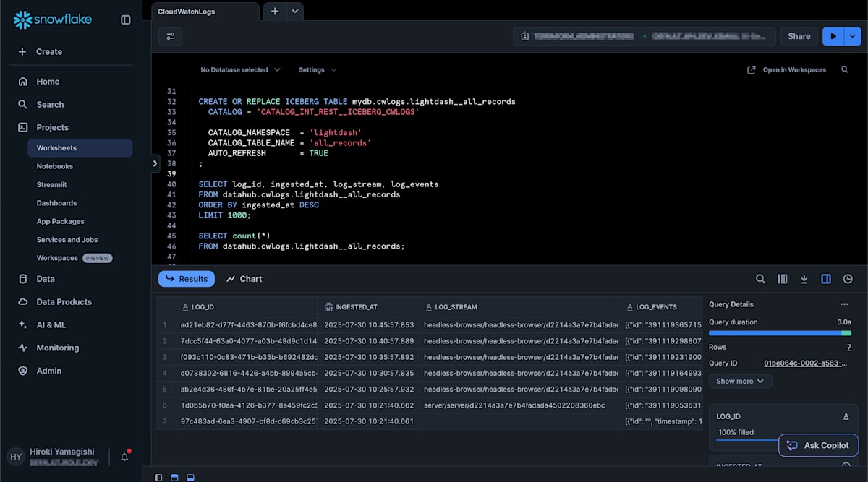Open Monitoring in the sidebar
Viewport: 868px width, 482px height.
(57, 348)
